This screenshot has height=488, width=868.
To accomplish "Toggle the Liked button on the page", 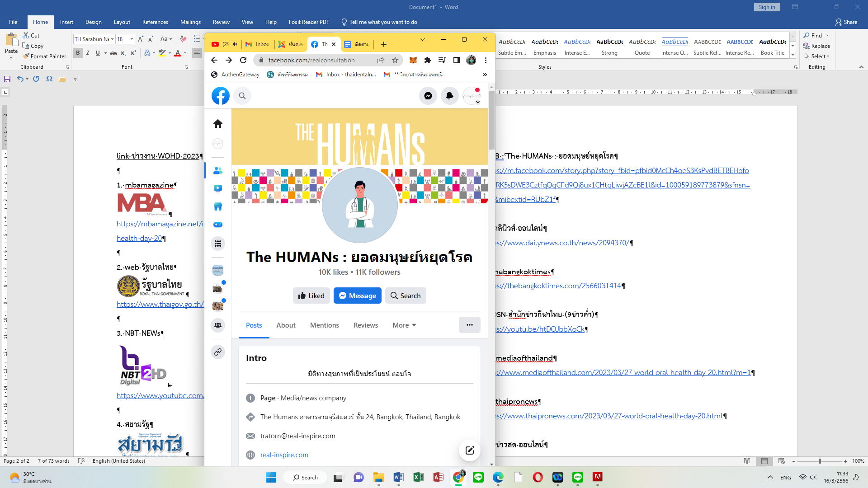I will [x=311, y=296].
